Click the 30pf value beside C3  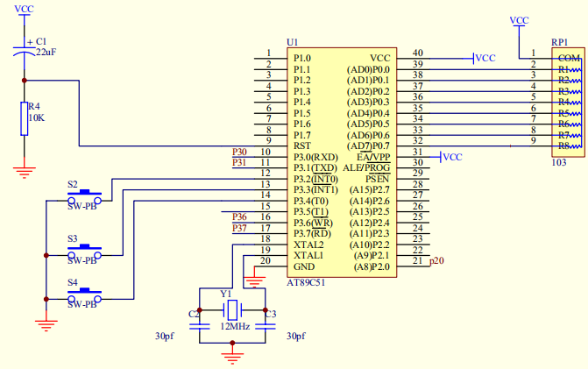(x=296, y=336)
